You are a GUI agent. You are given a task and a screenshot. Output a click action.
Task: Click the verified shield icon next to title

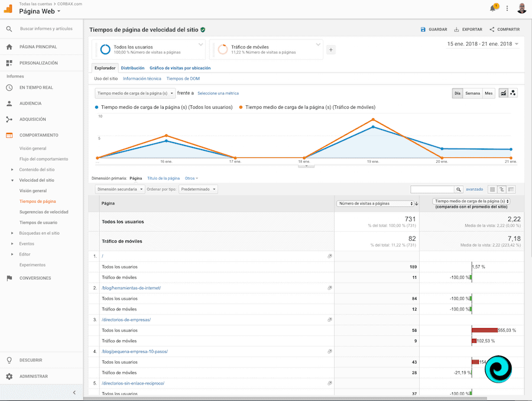click(x=203, y=30)
